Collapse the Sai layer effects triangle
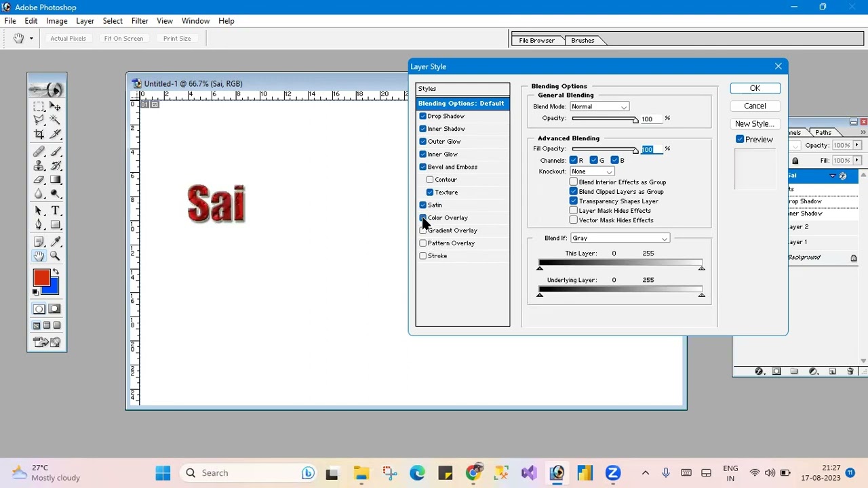This screenshot has height=488, width=868. 833,176
